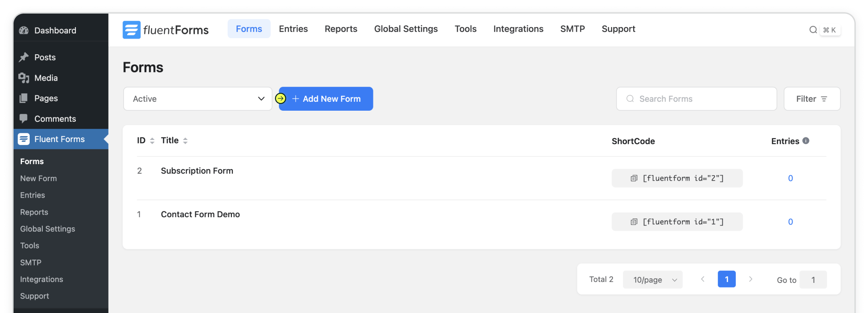Click the Entries info icon
Image resolution: width=868 pixels, height=313 pixels.
tap(806, 141)
